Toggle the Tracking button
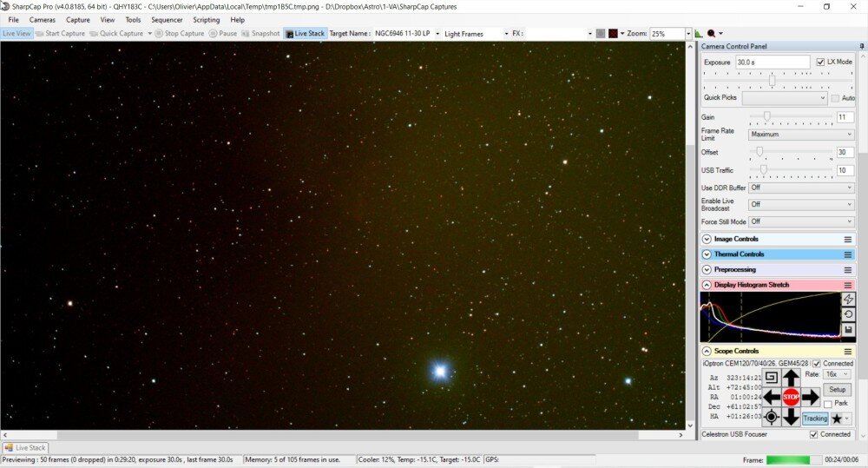The height and width of the screenshot is (468, 868). (815, 419)
